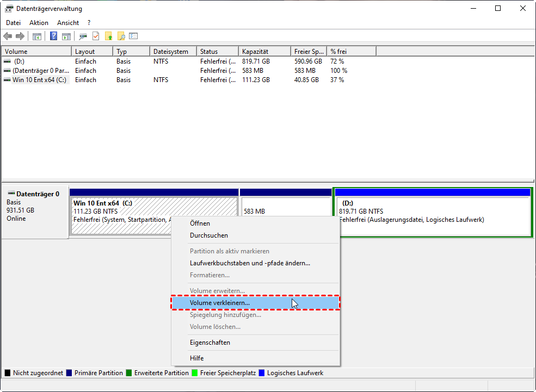536x392 pixels.
Task: Open the Ansicht menu
Action: (68, 23)
